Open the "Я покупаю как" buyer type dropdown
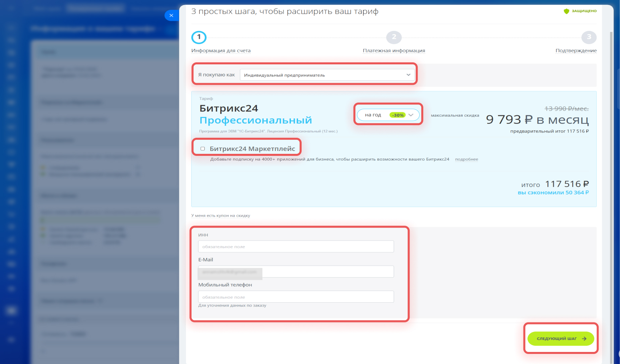The width and height of the screenshot is (620, 364). pos(327,75)
